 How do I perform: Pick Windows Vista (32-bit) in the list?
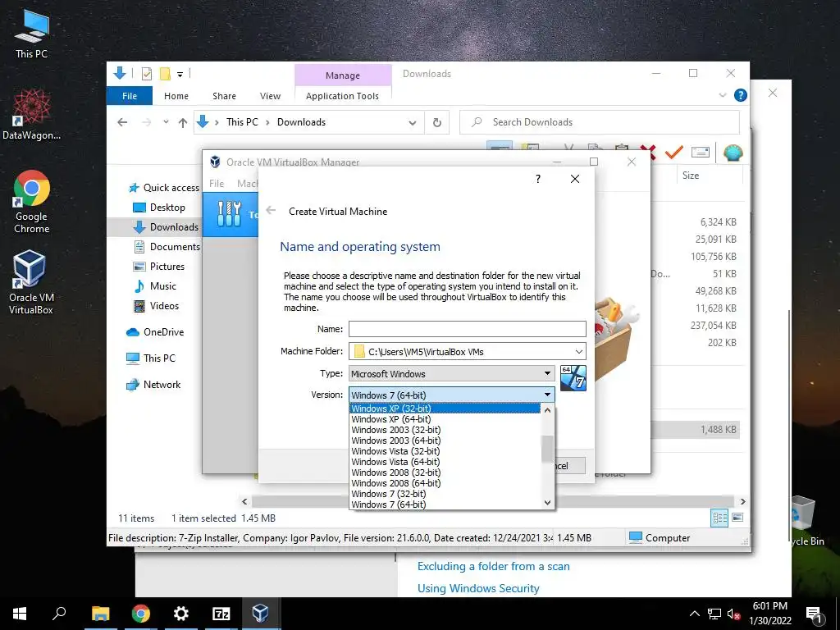coord(445,451)
